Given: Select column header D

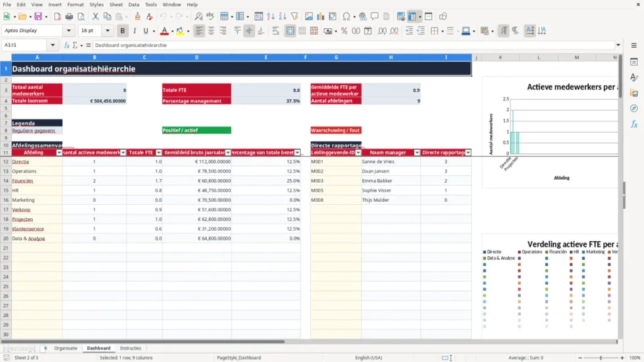Looking at the screenshot, I should [x=197, y=57].
